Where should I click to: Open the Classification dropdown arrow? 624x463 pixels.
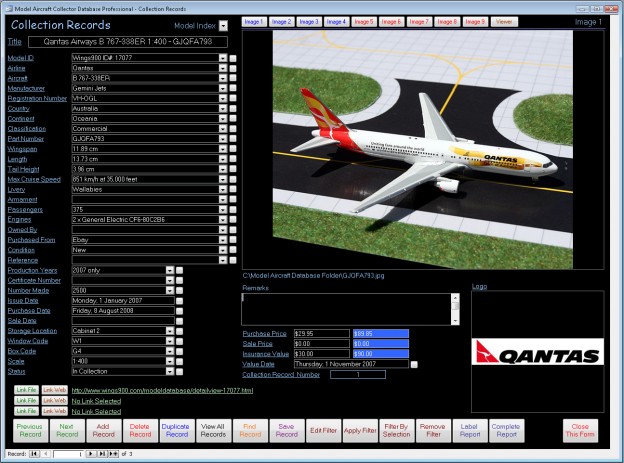click(222, 129)
